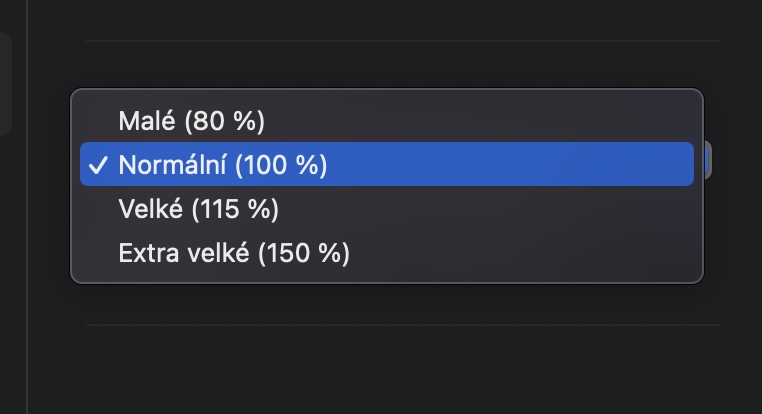Click the dropdown button edge behind menu

tap(708, 160)
